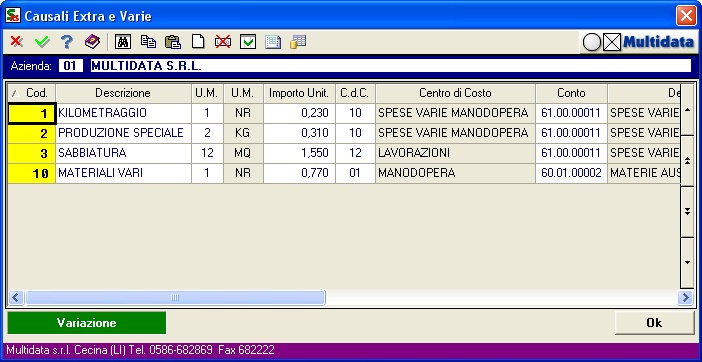Click the PRODUZIONE SPECIALE description cell
This screenshot has height=362, width=702.
point(124,133)
